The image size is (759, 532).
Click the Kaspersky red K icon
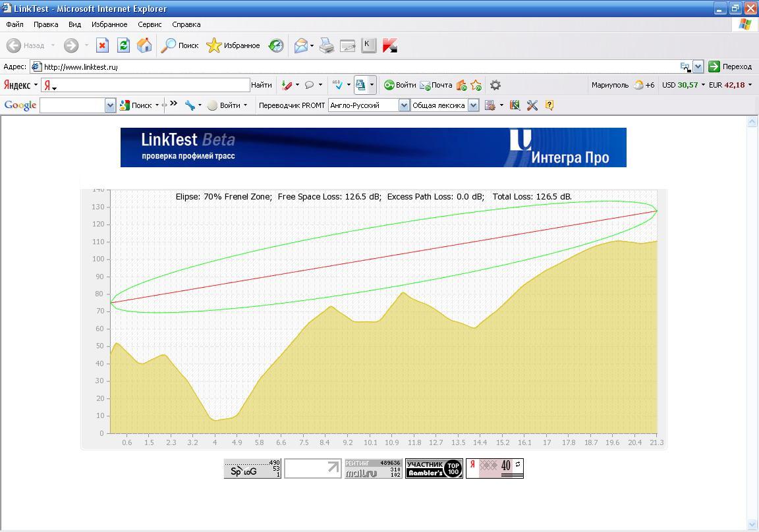[x=389, y=45]
